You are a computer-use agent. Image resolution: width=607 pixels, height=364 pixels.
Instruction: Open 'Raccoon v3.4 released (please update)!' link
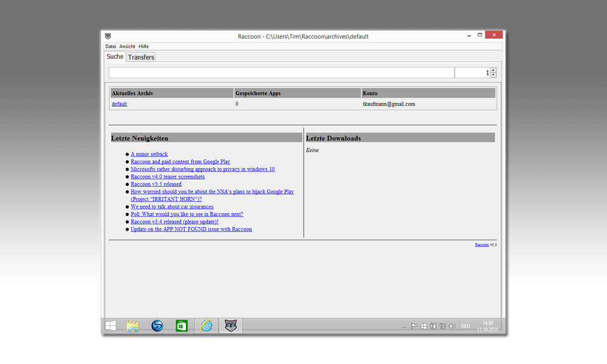pyautogui.click(x=175, y=221)
